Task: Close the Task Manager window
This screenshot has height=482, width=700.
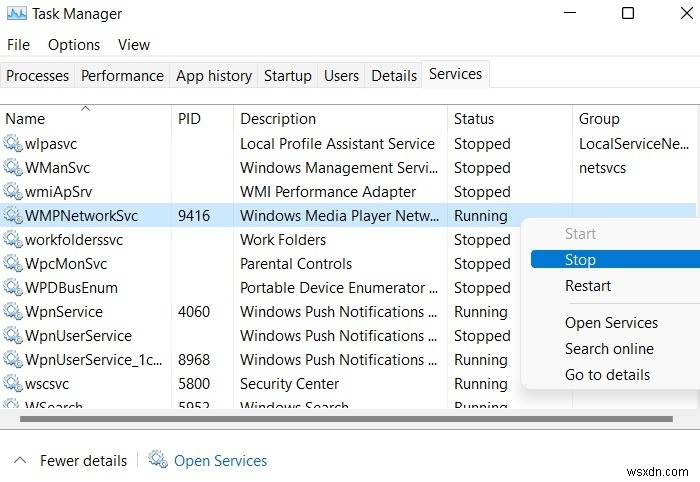Action: [687, 13]
